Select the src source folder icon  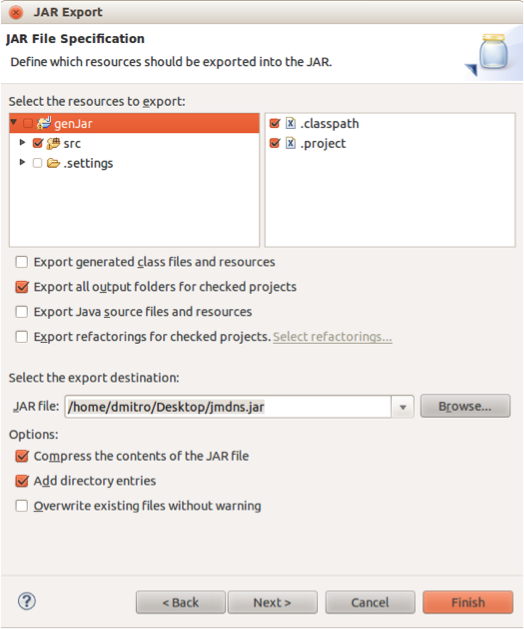(x=53, y=143)
